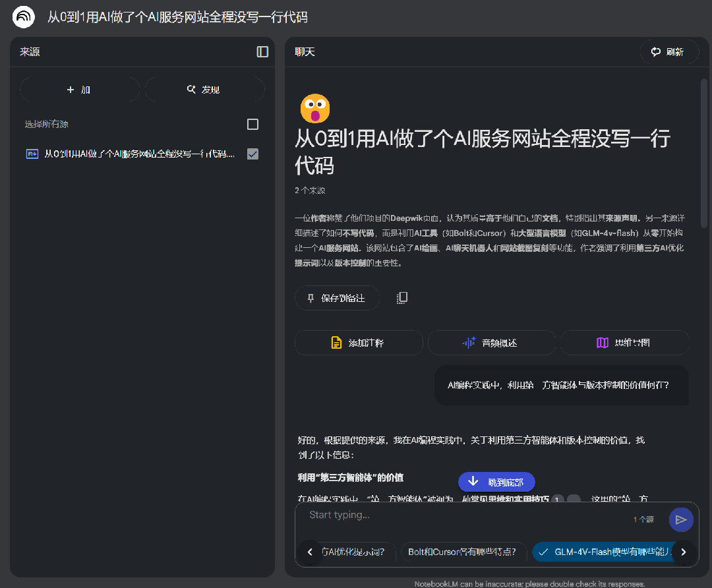Check the select all sources checkbox
This screenshot has height=588, width=712.
253,124
